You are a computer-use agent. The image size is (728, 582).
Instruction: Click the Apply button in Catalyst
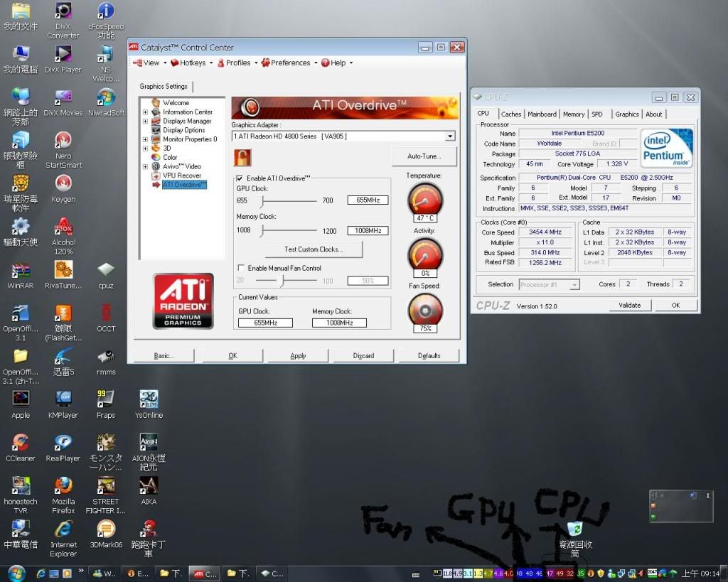(298, 356)
